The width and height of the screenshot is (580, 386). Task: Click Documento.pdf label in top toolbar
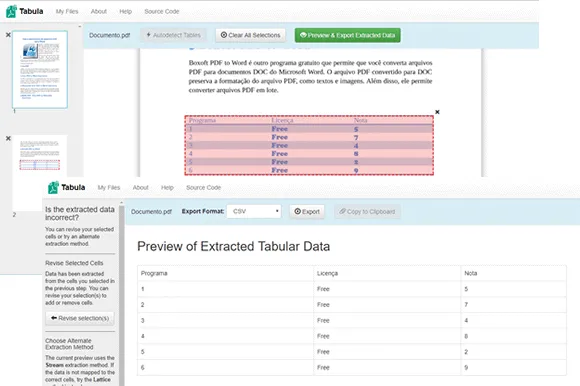pyautogui.click(x=109, y=35)
